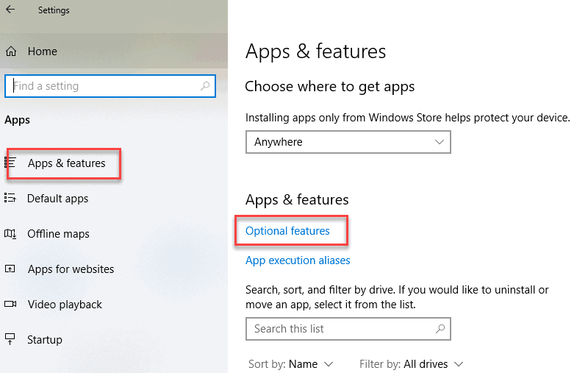Select Apps & features label in the sidebar
Image resolution: width=588 pixels, height=373 pixels.
67,163
